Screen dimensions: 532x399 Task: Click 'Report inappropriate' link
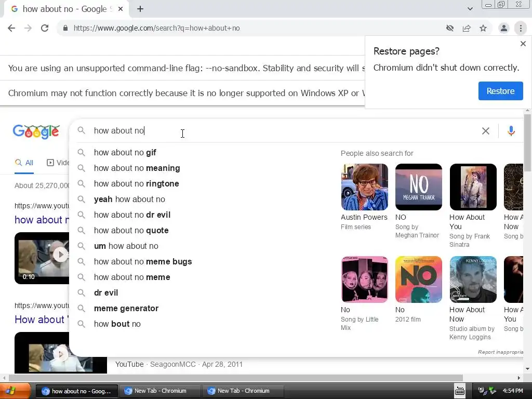pos(500,352)
